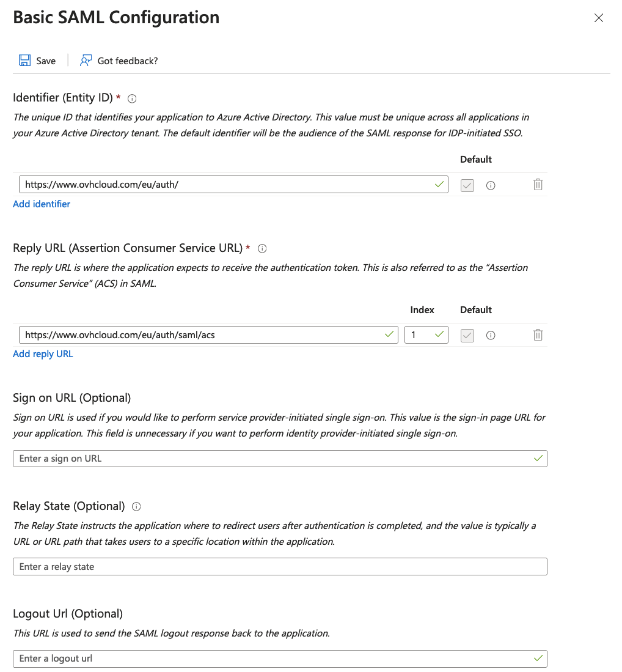The width and height of the screenshot is (622, 672).
Task: Click info icon next to Relay State
Action: 137,506
